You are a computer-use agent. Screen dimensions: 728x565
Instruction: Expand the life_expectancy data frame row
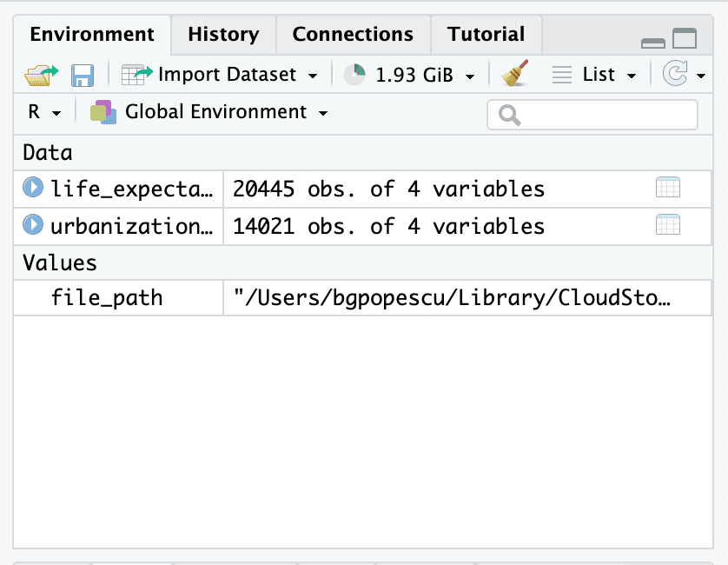(x=33, y=188)
